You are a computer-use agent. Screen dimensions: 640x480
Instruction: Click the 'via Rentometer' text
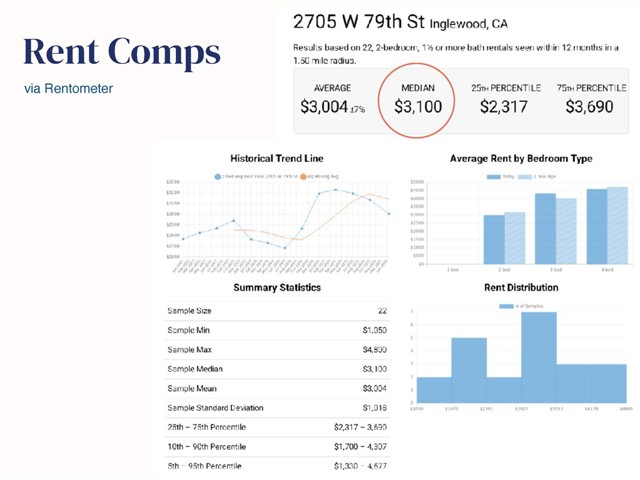click(x=68, y=89)
